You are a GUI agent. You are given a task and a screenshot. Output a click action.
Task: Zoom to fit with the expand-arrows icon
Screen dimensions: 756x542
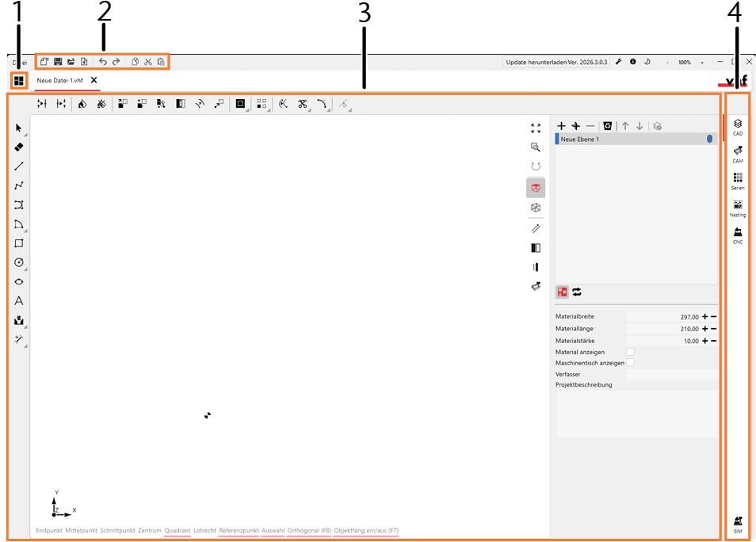[536, 128]
